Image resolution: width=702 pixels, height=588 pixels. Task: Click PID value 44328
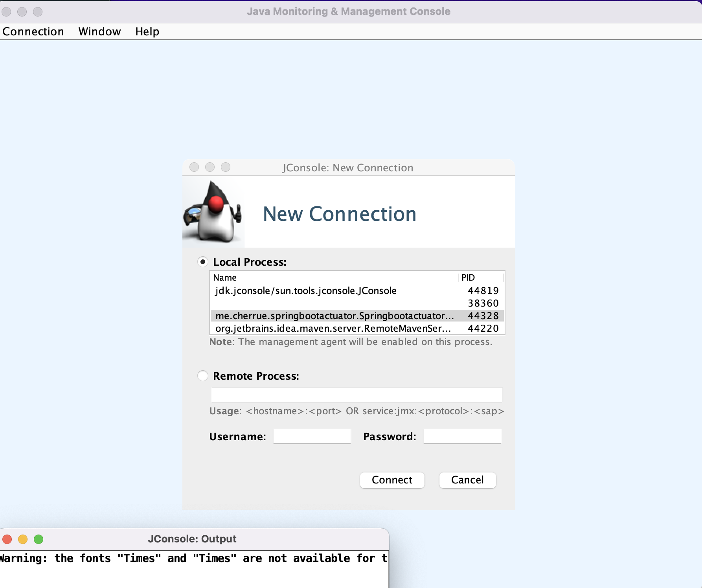tap(483, 316)
